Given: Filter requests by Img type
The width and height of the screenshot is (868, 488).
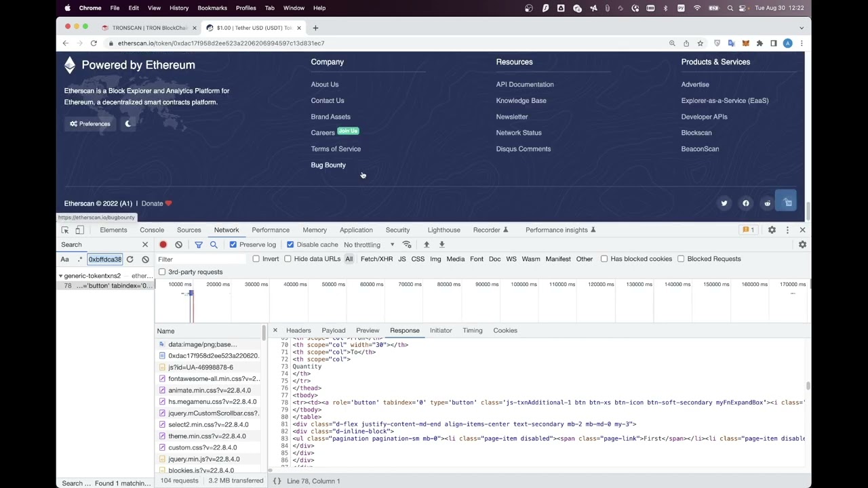Looking at the screenshot, I should click(x=435, y=259).
